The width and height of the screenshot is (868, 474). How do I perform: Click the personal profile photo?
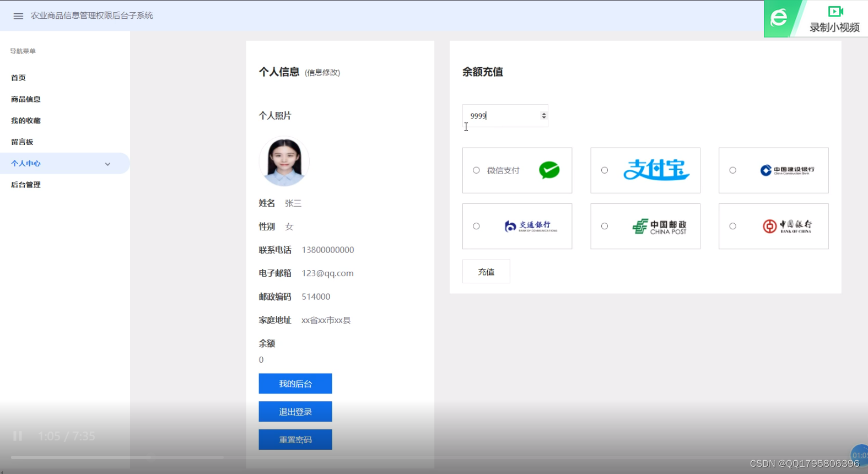click(x=284, y=161)
